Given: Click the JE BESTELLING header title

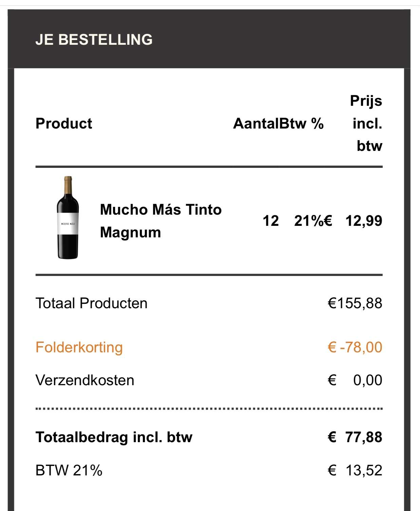Looking at the screenshot, I should tap(94, 39).
